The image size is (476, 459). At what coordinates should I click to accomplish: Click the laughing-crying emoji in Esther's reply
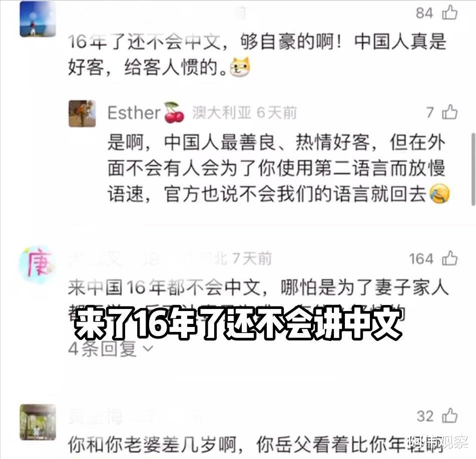(x=439, y=193)
